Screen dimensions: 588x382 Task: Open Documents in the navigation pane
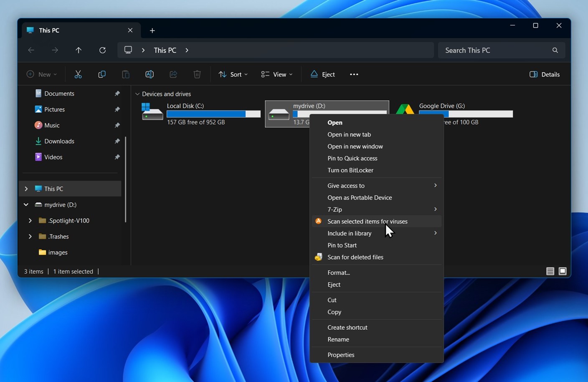click(x=59, y=94)
